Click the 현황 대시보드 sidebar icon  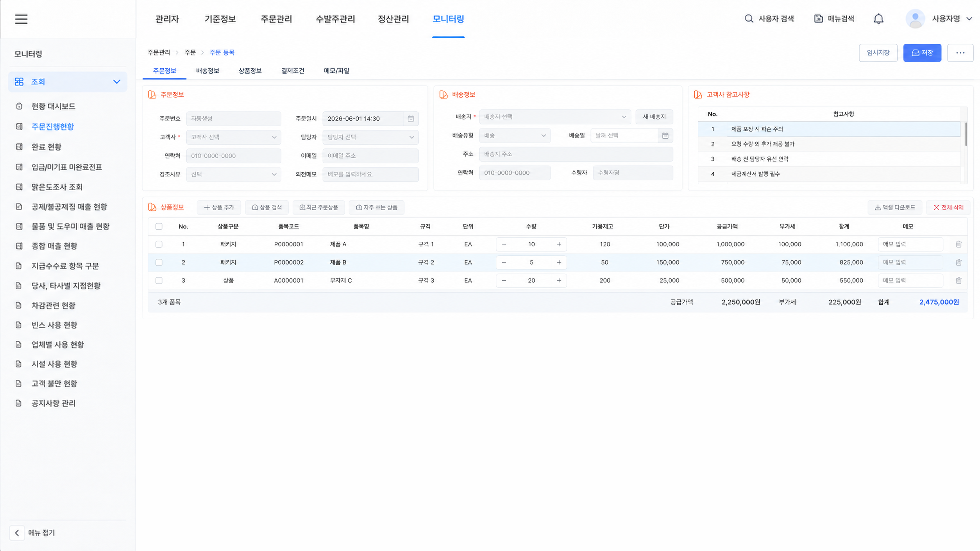[19, 106]
